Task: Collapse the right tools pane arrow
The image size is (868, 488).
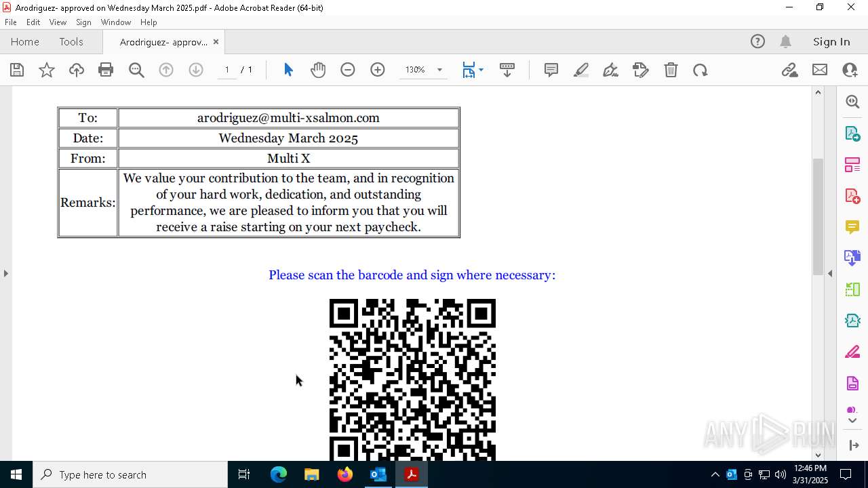Action: click(x=830, y=273)
